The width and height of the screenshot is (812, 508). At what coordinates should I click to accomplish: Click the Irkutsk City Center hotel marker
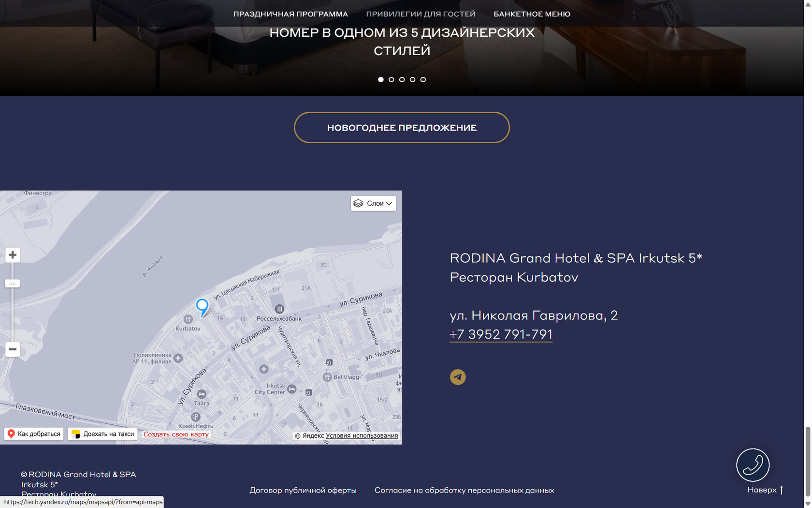[292, 389]
